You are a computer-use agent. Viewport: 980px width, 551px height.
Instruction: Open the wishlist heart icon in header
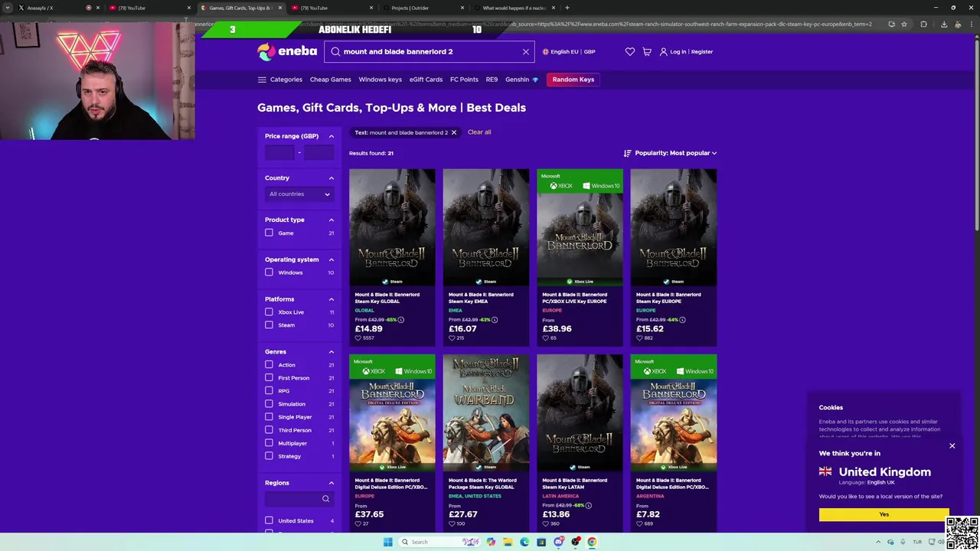(629, 51)
